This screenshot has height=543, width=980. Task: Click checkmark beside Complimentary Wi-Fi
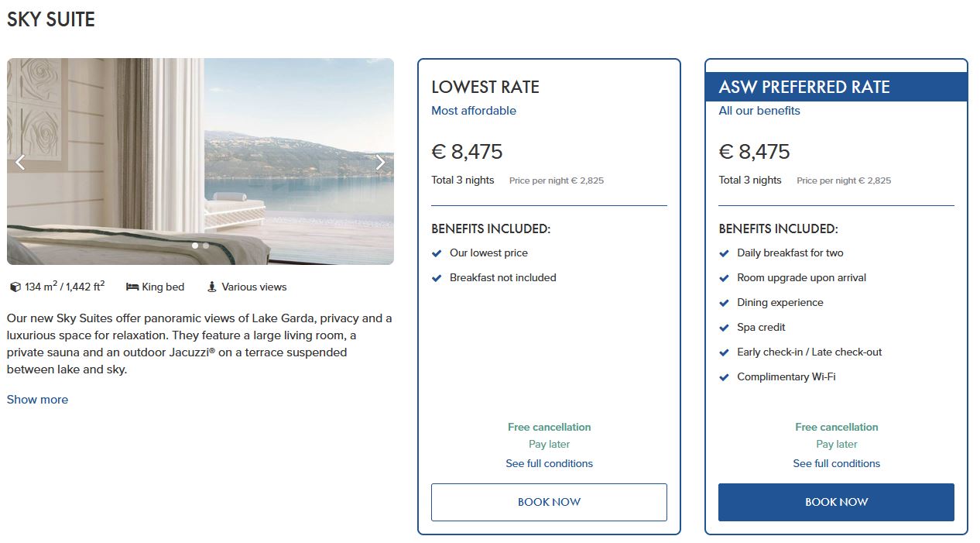point(725,377)
